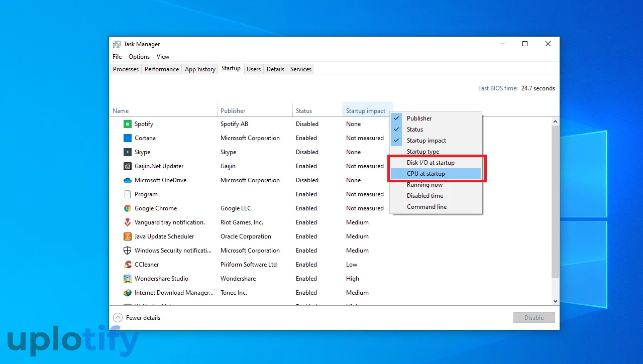The image size is (643, 364).
Task: Click the scrollbar up arrow
Action: coord(555,122)
